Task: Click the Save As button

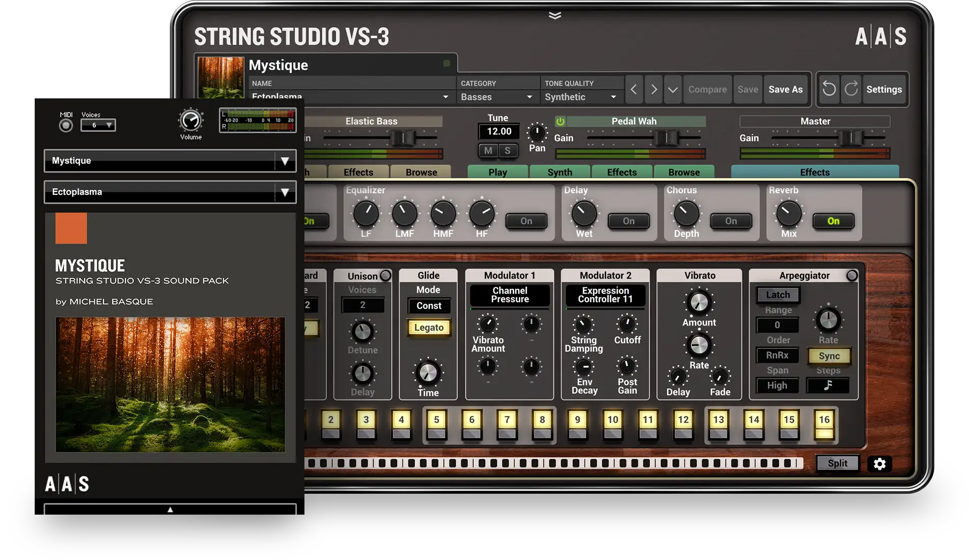Action: pos(785,90)
